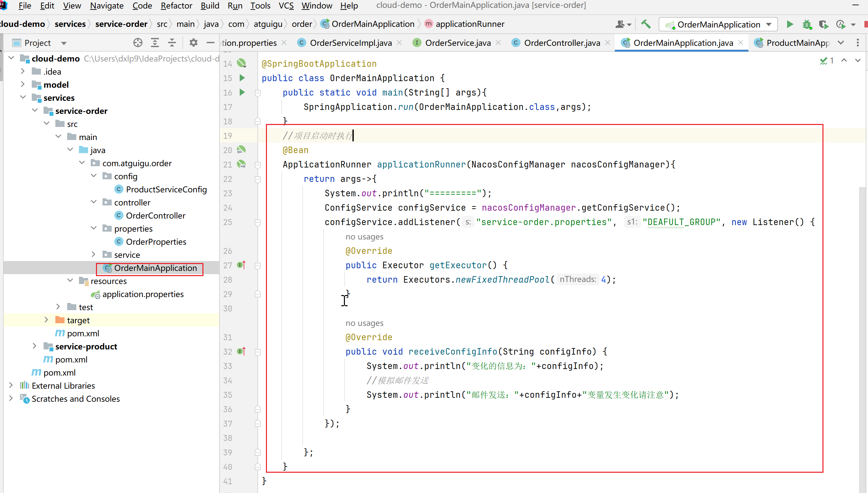Click the Build project hammer icon

(x=646, y=25)
